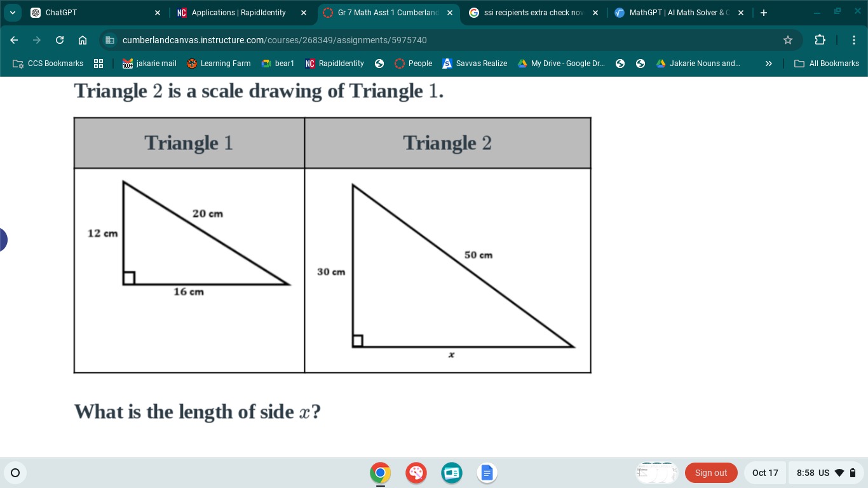Click the address bar URL

(x=275, y=40)
